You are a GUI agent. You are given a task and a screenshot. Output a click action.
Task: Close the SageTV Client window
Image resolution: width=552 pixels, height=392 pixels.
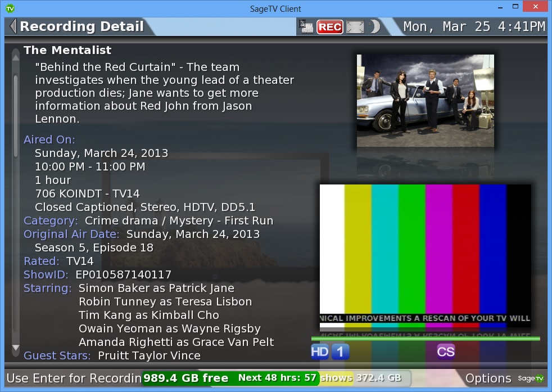click(x=536, y=7)
